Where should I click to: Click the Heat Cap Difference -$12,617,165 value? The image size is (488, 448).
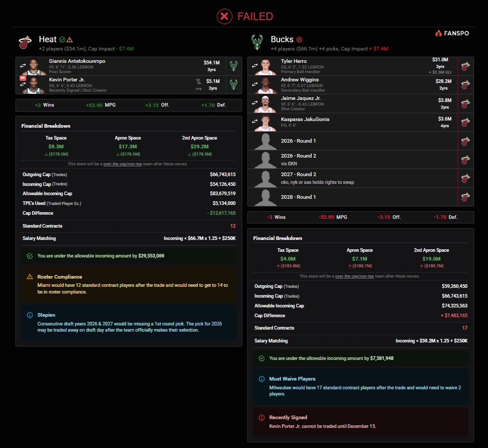(x=221, y=213)
